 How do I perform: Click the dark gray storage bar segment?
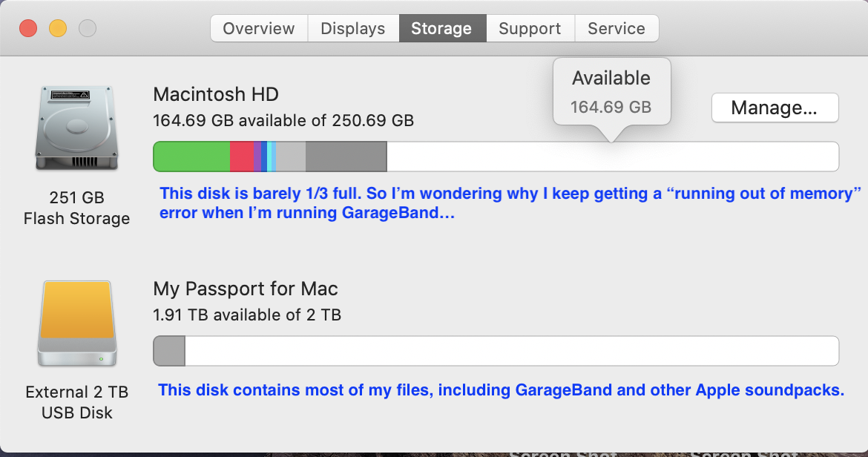(x=346, y=157)
